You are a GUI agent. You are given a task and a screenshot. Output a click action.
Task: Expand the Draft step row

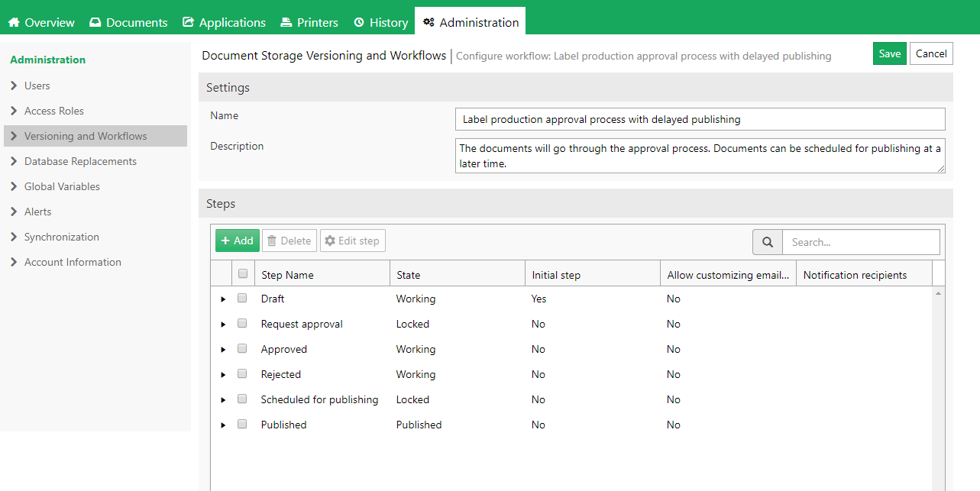point(223,299)
